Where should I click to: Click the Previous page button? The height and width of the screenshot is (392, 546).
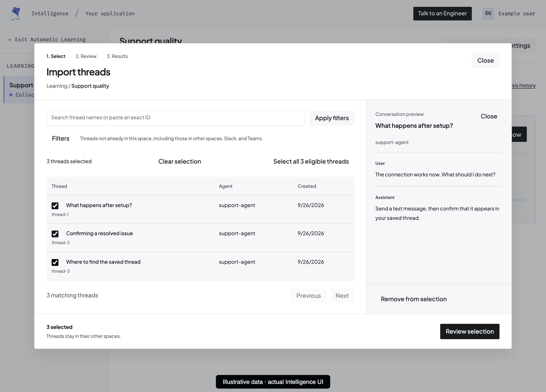tap(308, 295)
